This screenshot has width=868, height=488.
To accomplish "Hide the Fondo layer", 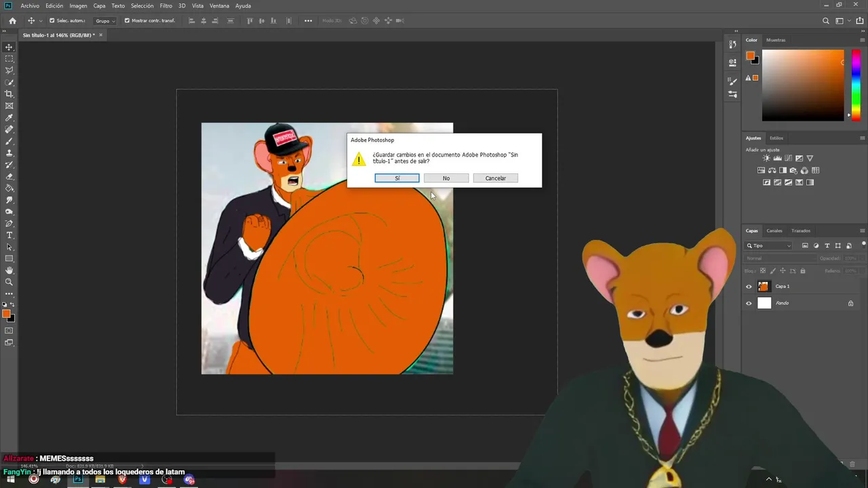I will click(749, 304).
